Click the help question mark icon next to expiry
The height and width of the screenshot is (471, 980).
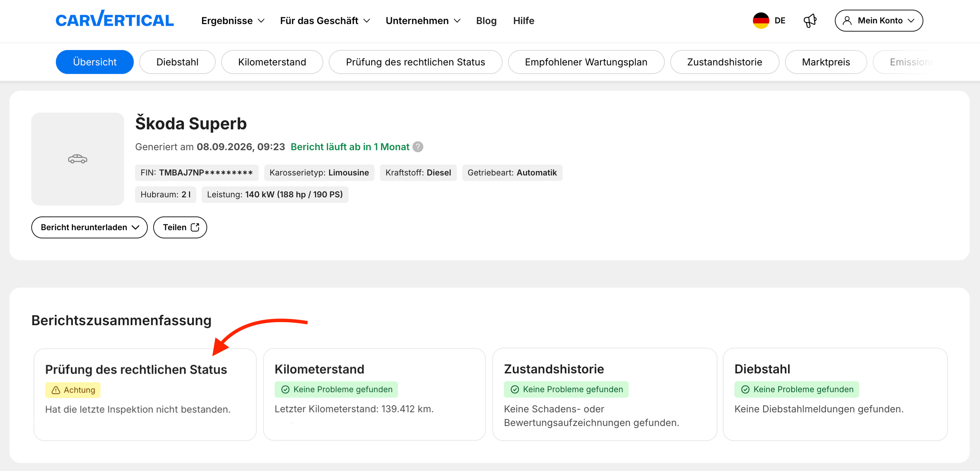(x=418, y=147)
